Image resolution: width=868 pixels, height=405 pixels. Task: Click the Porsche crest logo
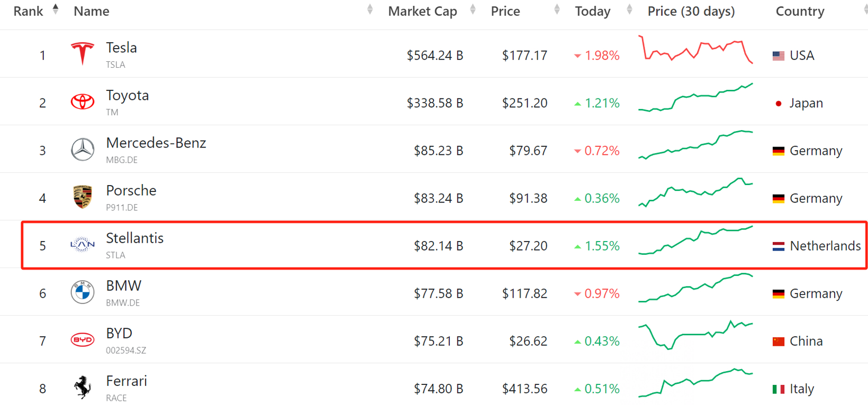(83, 197)
